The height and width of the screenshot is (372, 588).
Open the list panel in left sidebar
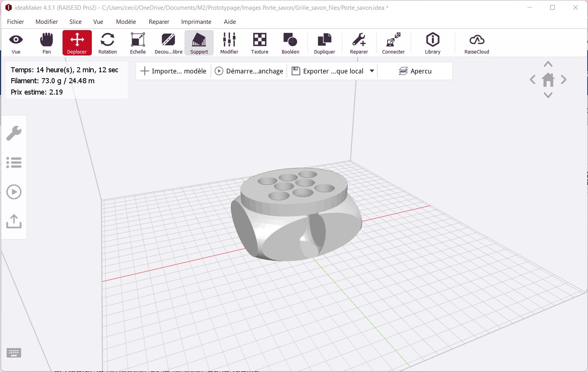coord(14,162)
